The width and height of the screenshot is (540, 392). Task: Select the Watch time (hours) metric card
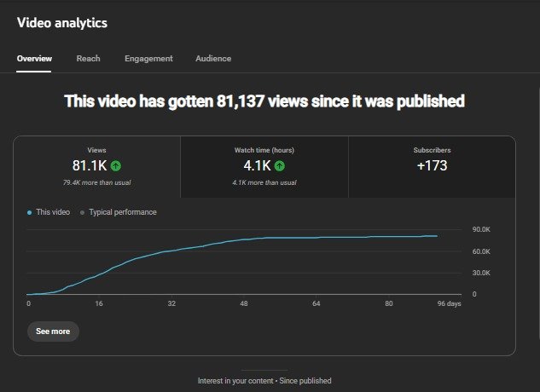click(264, 166)
